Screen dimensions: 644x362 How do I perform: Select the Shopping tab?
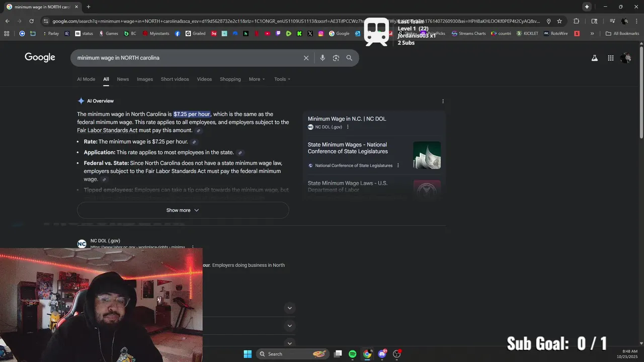230,79
